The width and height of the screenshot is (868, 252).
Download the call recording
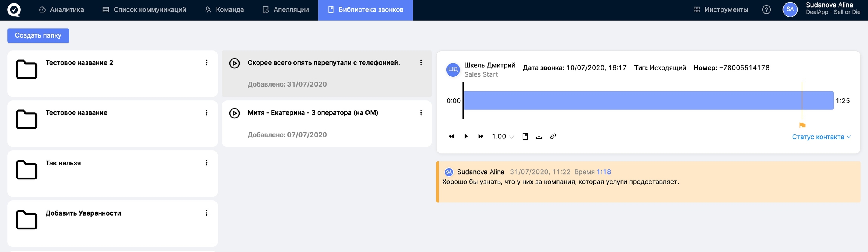coord(539,137)
